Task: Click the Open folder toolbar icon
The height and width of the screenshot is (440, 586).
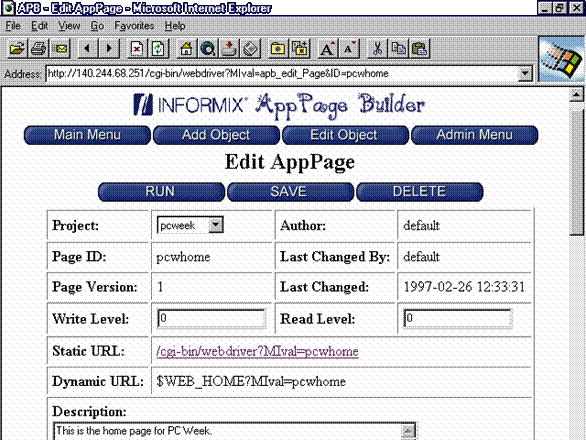Action: (x=17, y=49)
